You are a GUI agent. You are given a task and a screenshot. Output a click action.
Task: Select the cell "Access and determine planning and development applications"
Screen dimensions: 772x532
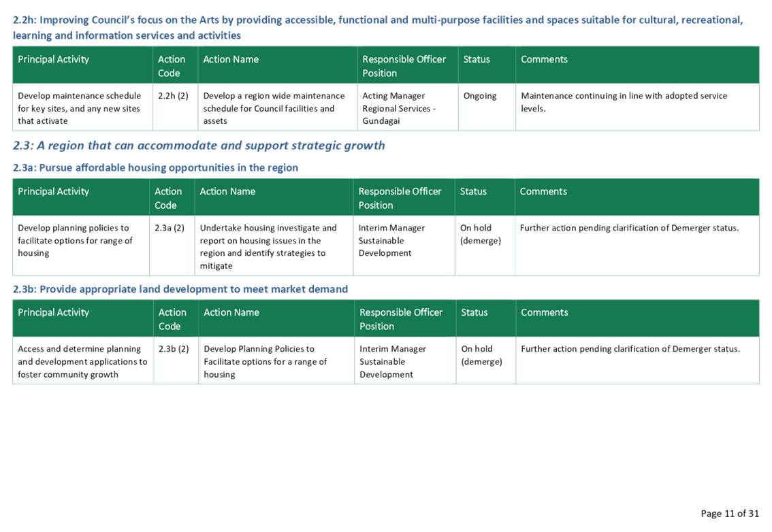coord(83,362)
